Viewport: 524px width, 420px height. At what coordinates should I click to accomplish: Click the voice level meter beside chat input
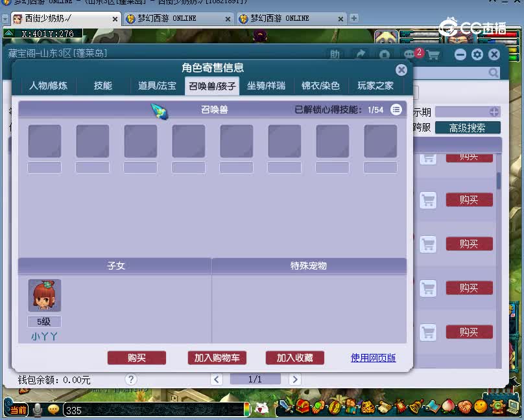coord(247,410)
